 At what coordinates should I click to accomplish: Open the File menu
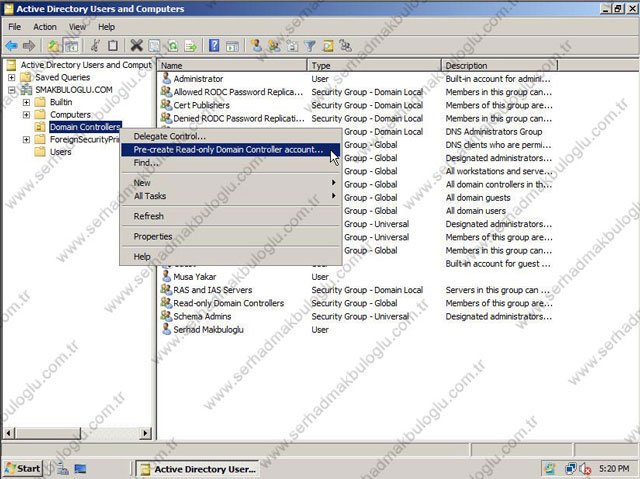coord(14,27)
